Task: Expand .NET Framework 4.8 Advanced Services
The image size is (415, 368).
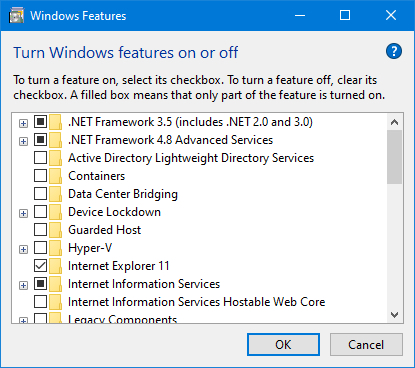Action: pos(23,141)
